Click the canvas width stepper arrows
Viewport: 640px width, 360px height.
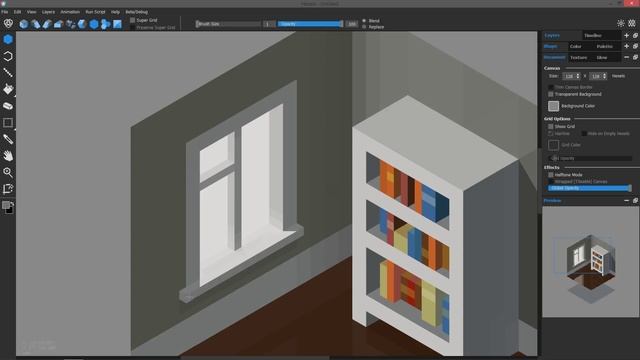pyautogui.click(x=578, y=76)
